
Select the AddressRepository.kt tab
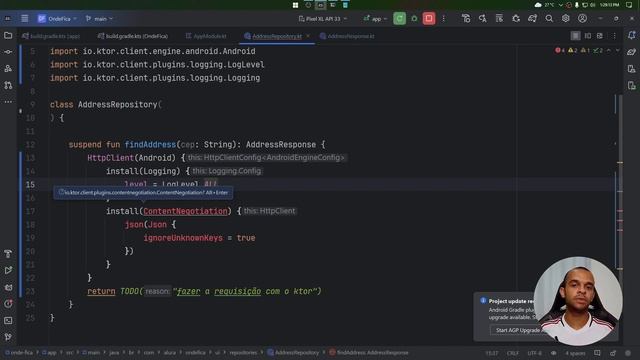277,36
